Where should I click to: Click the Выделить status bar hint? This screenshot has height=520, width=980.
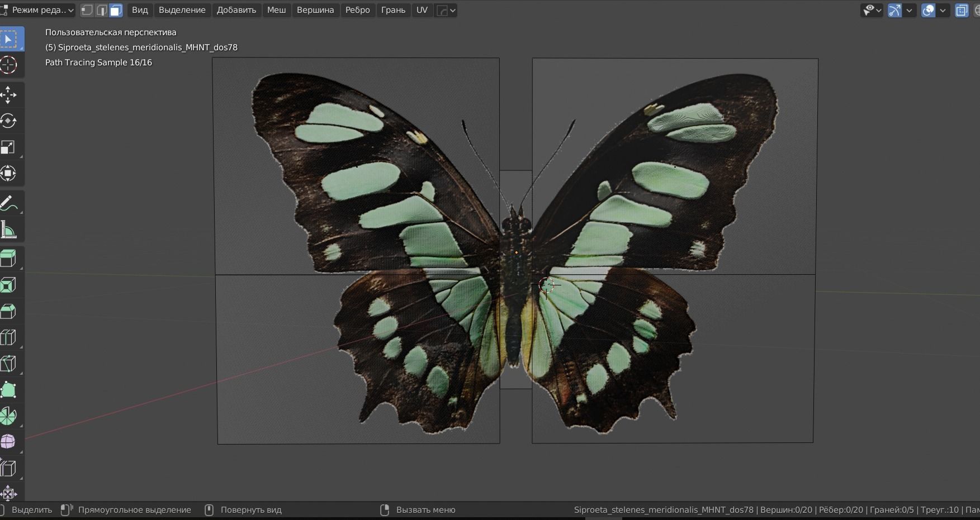pyautogui.click(x=32, y=510)
